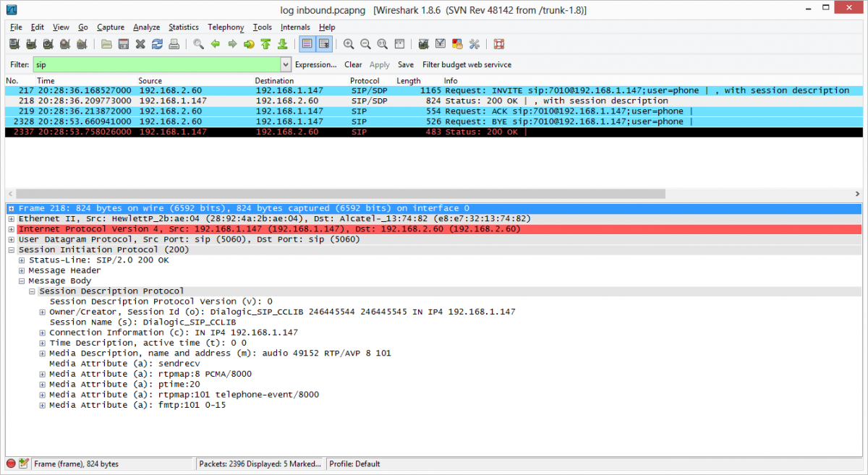868x475 pixels.
Task: Apply 'Filter budget web servivce' button
Action: [467, 64]
